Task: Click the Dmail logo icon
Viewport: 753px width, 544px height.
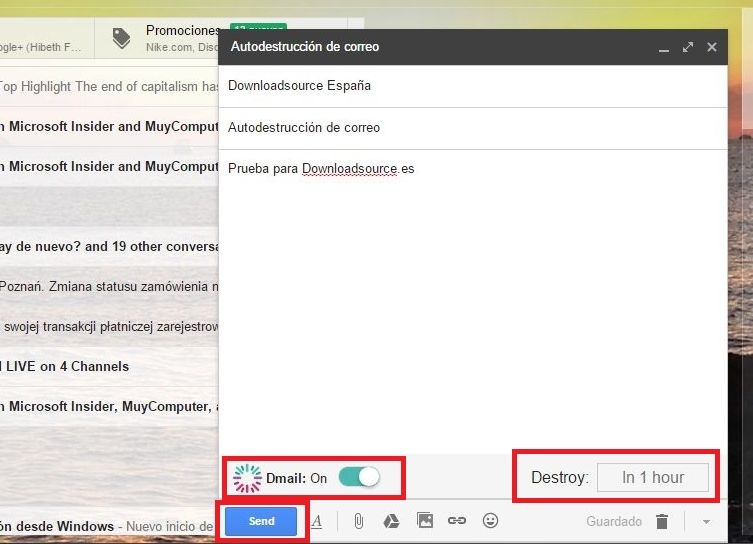Action: [247, 478]
